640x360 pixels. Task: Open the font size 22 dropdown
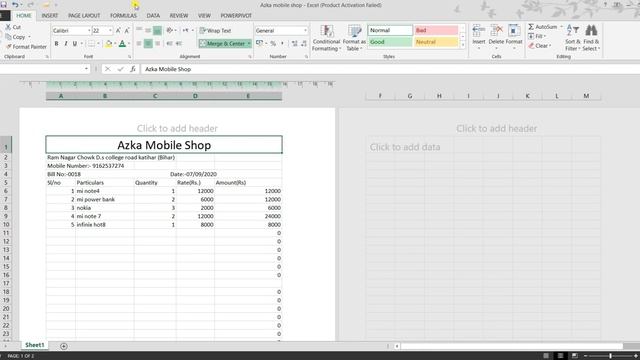pos(110,31)
